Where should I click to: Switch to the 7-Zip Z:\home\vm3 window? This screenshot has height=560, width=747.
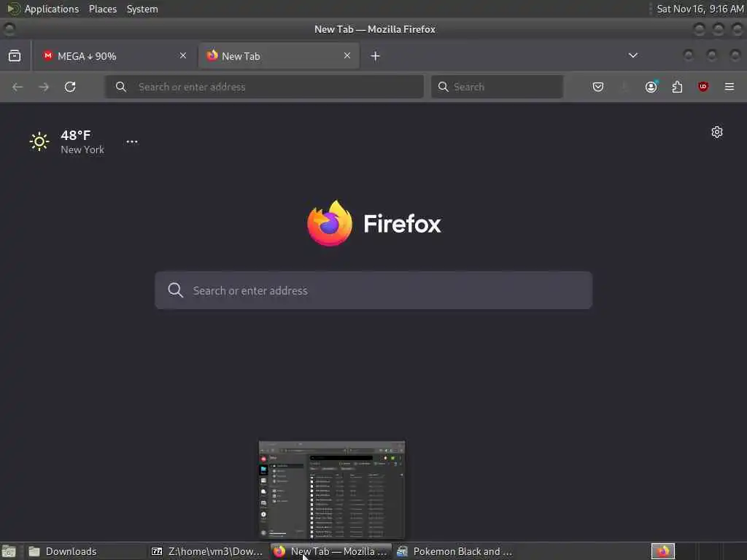click(x=208, y=551)
